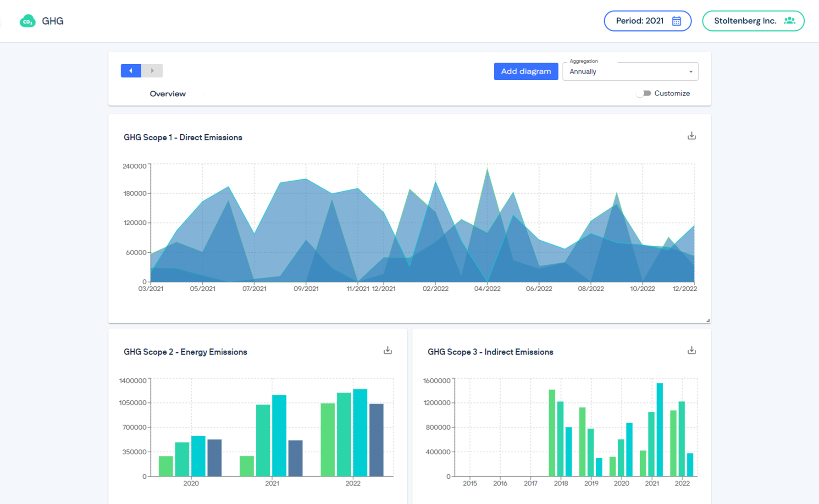Click the CO2 cloud GHG logo icon
This screenshot has width=819, height=504.
coord(27,21)
